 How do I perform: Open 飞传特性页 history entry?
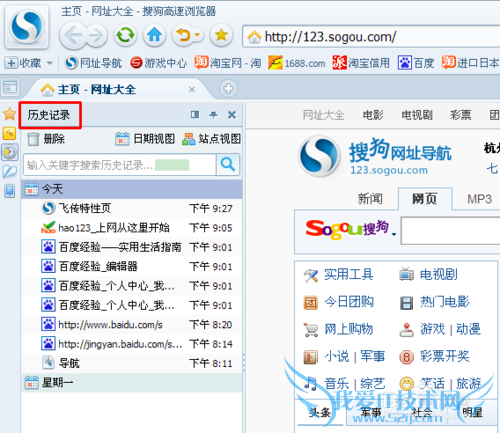point(132,209)
